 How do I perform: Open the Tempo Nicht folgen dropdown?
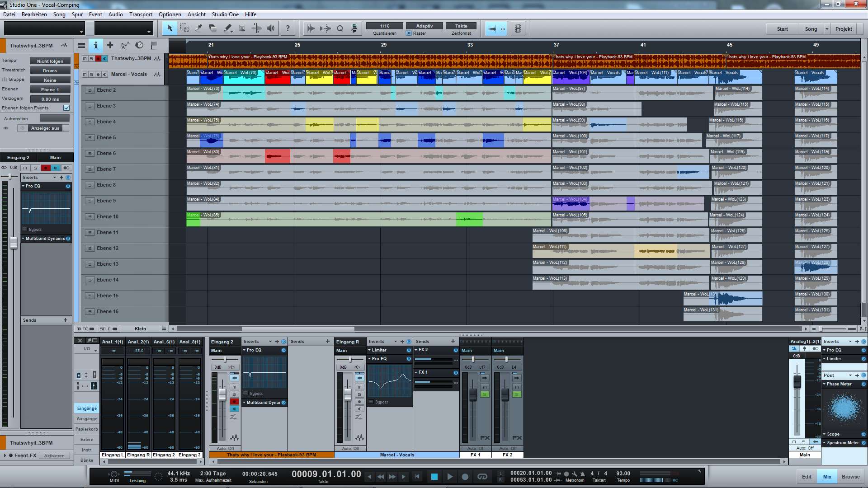(50, 61)
